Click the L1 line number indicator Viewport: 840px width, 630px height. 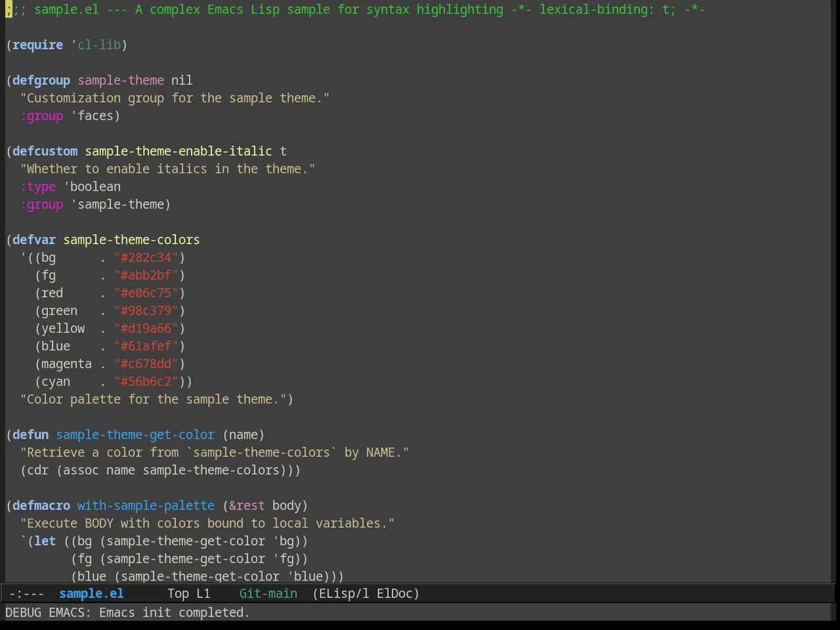point(203,594)
